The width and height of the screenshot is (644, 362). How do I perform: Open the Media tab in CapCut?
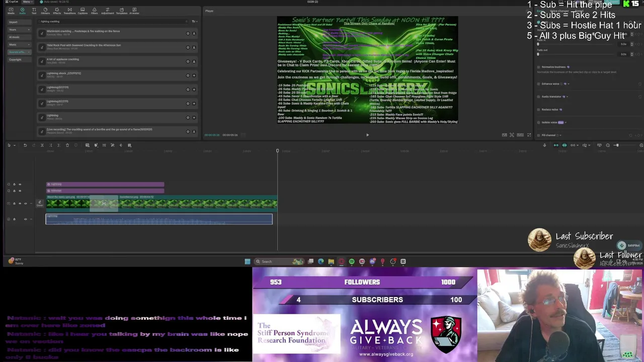tap(11, 11)
